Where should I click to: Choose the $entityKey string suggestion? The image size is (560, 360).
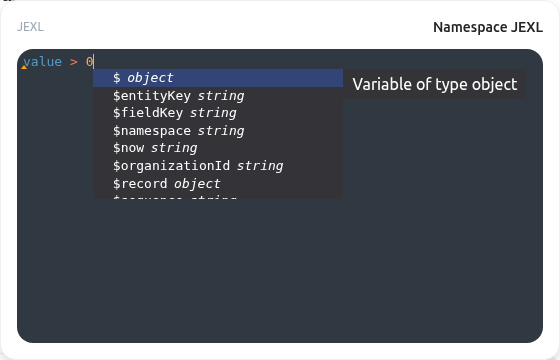(218, 96)
